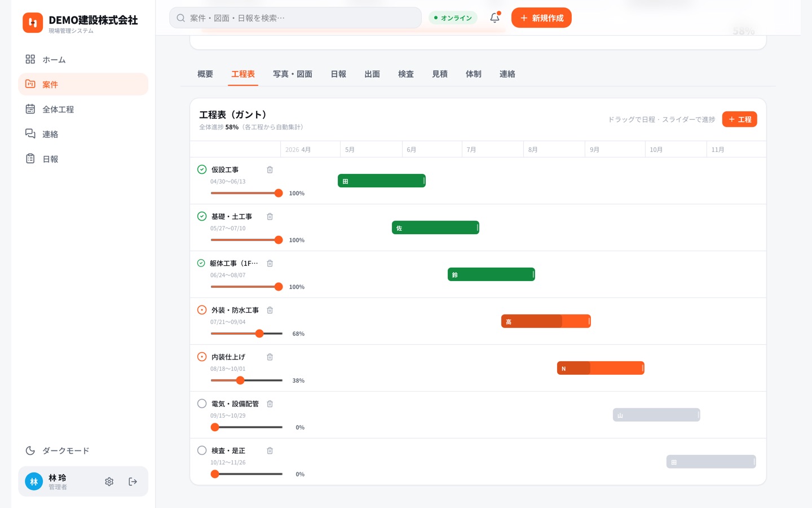Switch to the 写真・図面 tab
Viewport: 812px width, 508px height.
pyautogui.click(x=293, y=74)
